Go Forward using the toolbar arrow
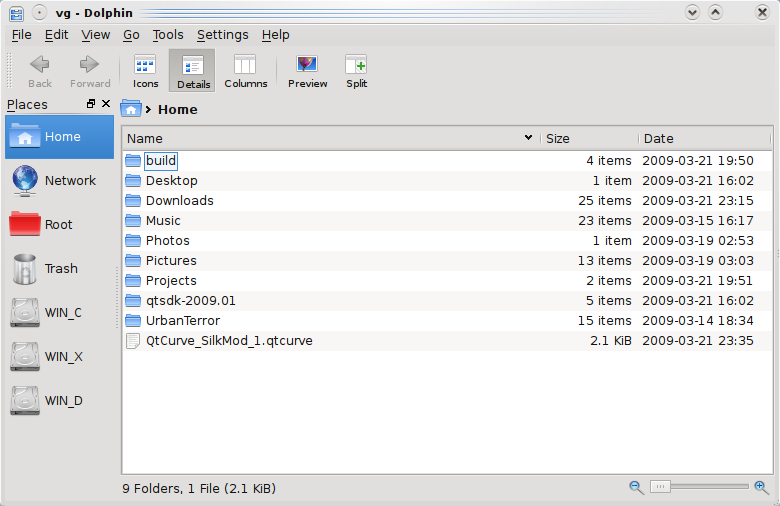 coord(90,71)
